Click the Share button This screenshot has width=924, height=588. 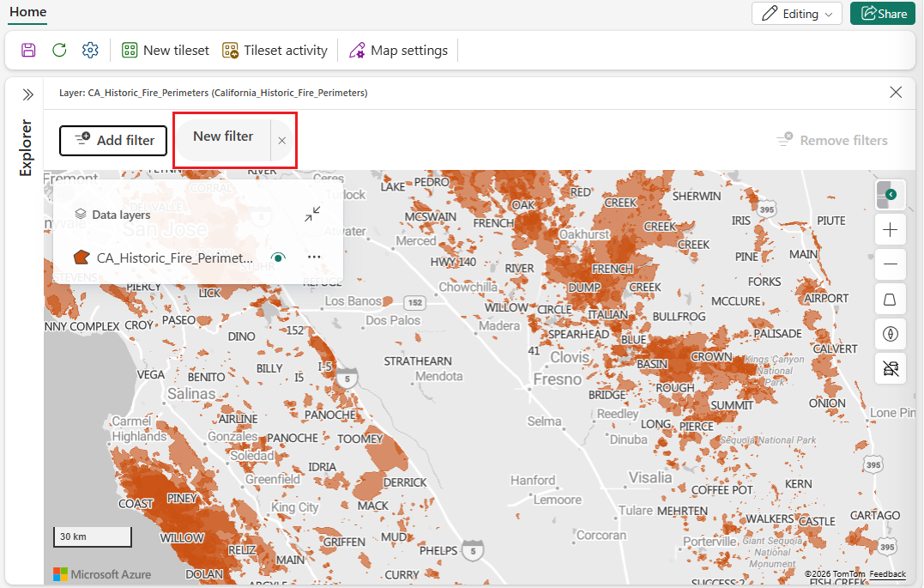[883, 14]
